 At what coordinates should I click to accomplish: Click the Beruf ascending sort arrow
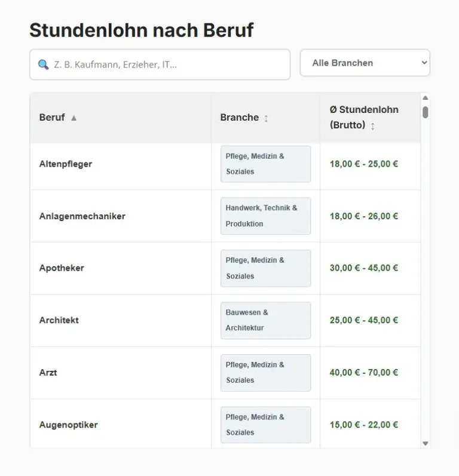pos(74,118)
